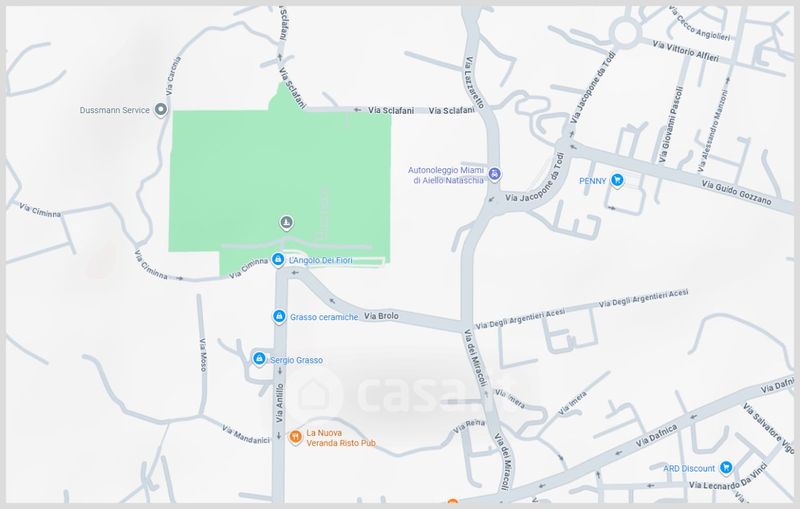Select La Nuova Veranda restaurant icon
Image resolution: width=800 pixels, height=509 pixels.
[x=295, y=437]
